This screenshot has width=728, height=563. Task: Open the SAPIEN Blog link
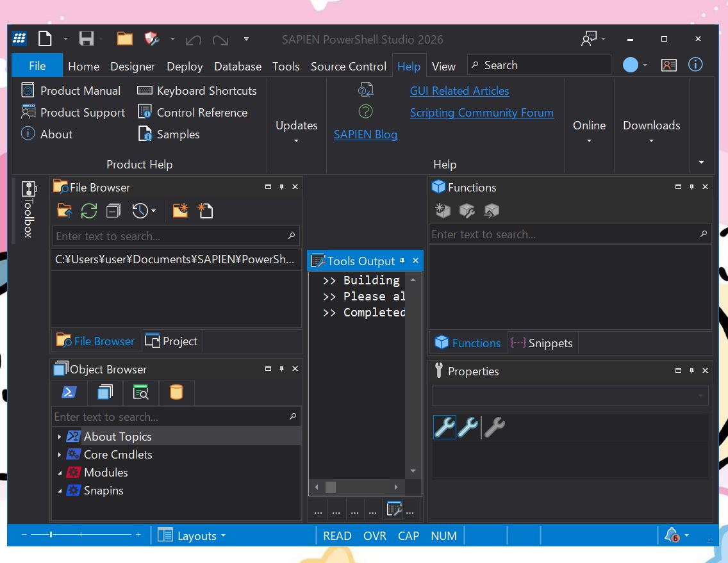(x=365, y=134)
